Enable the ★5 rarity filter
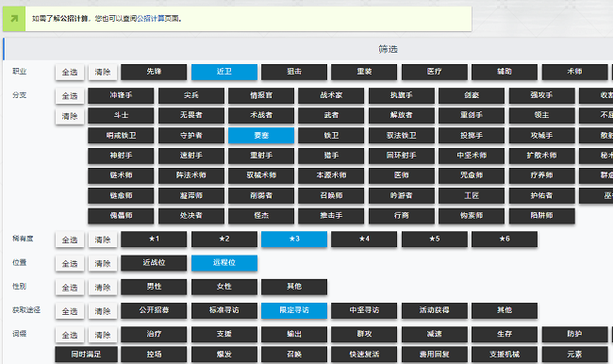The width and height of the screenshot is (613, 364). click(x=435, y=240)
